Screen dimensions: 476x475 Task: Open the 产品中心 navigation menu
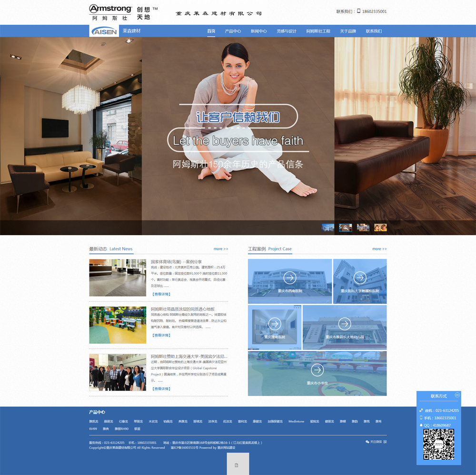click(x=233, y=31)
